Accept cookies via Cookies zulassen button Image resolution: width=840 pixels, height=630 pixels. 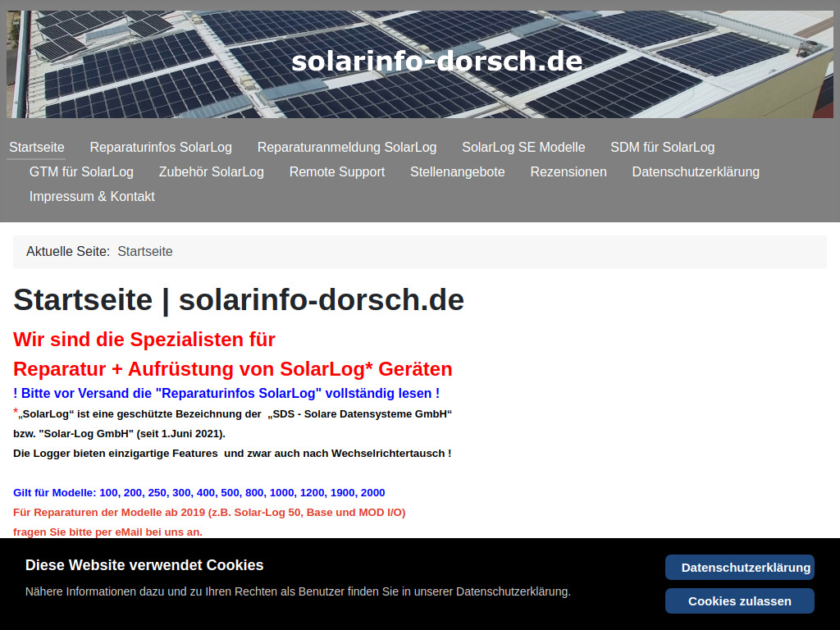pyautogui.click(x=739, y=600)
